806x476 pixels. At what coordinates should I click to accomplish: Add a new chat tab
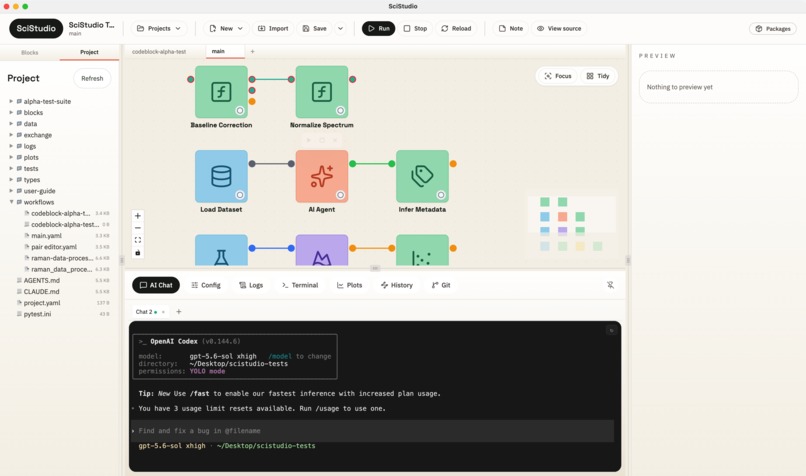pyautogui.click(x=179, y=312)
